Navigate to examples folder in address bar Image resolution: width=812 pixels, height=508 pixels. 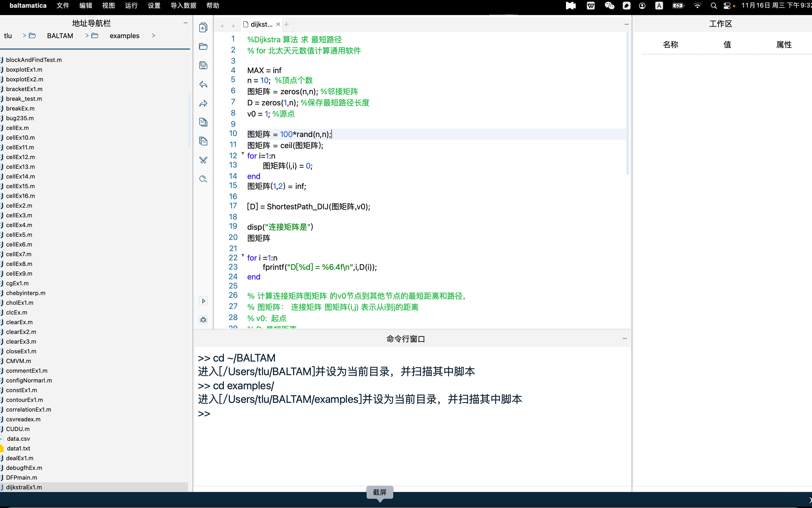124,36
